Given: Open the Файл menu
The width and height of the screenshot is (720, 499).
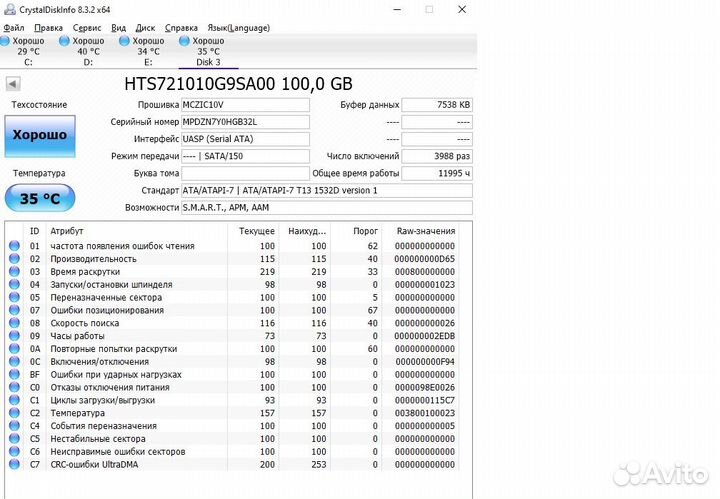Looking at the screenshot, I should (14, 28).
